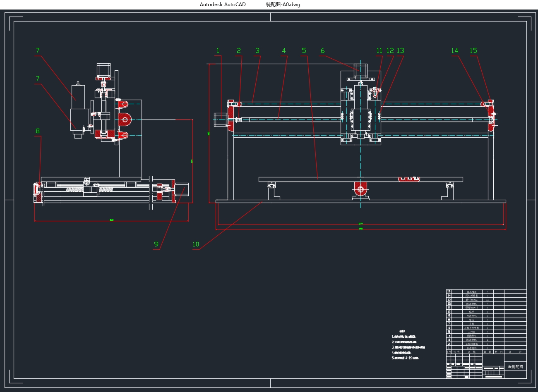Click the green callout number 10

click(x=196, y=244)
